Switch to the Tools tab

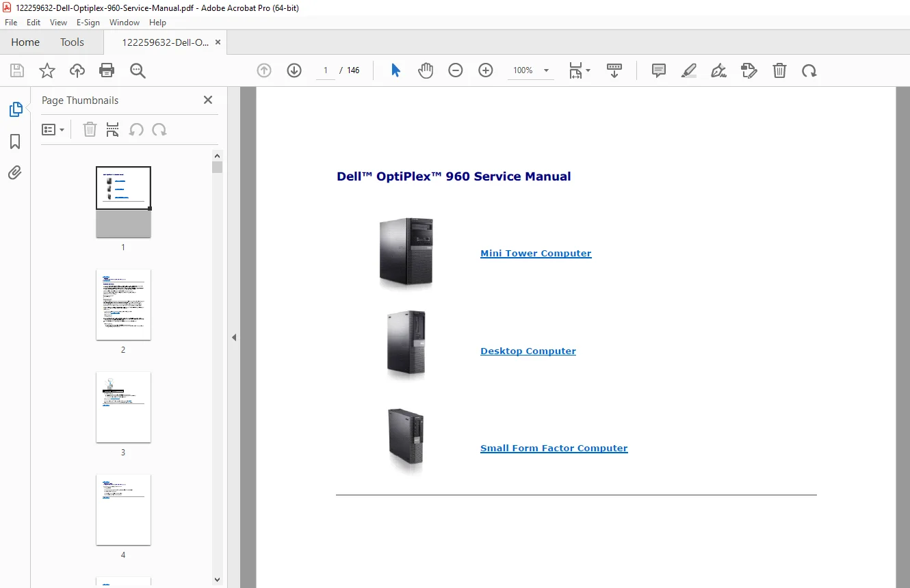pos(72,42)
